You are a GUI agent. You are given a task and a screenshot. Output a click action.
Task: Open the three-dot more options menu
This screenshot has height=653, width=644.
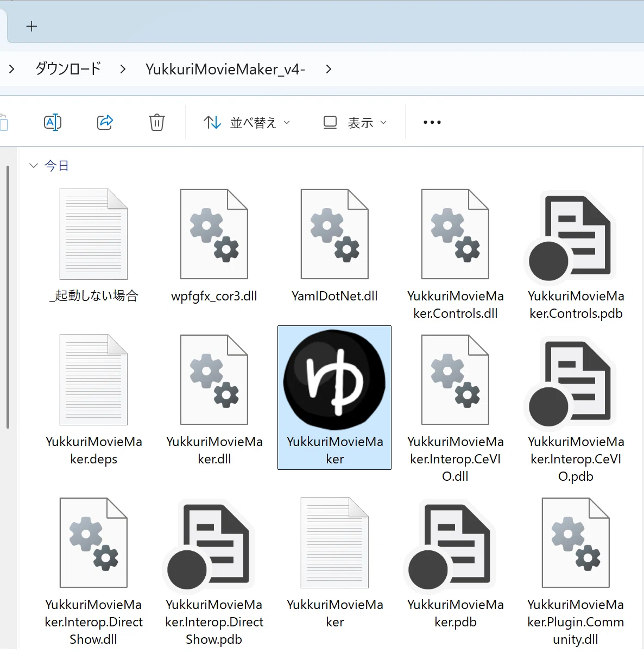click(x=432, y=122)
